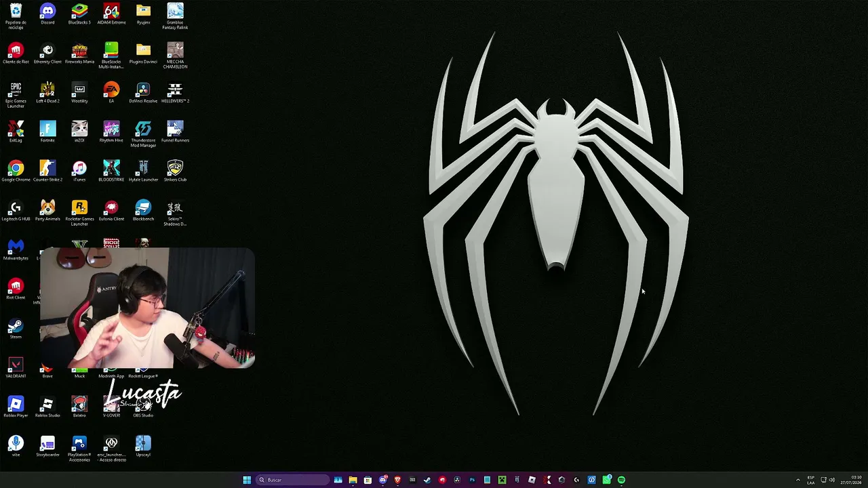
Task: Click the BLOODSTRIKE game icon
Action: click(111, 171)
